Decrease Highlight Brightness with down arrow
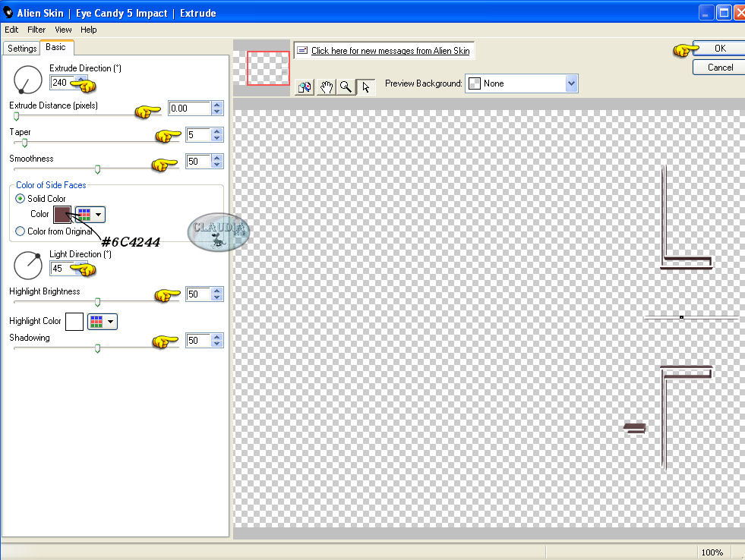 217,297
